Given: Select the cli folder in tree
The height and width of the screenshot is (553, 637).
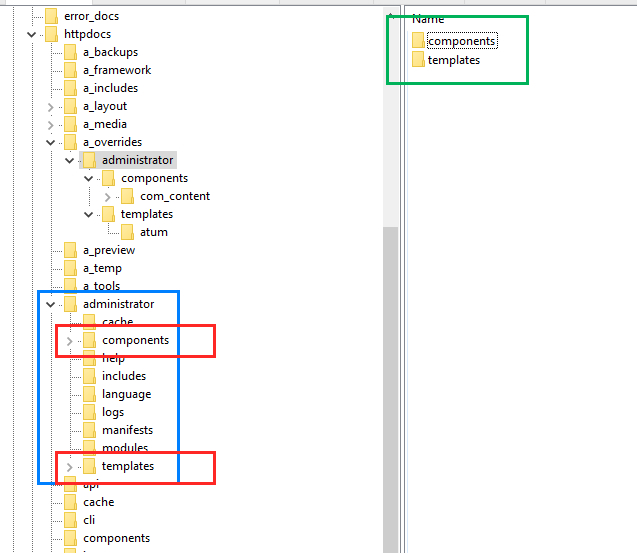Looking at the screenshot, I should pos(89,520).
